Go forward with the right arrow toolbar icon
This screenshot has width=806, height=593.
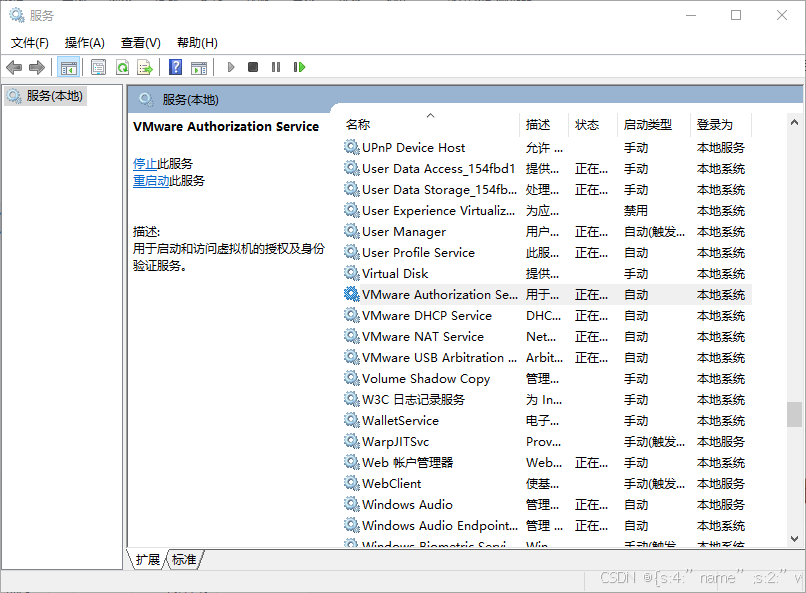tap(37, 67)
